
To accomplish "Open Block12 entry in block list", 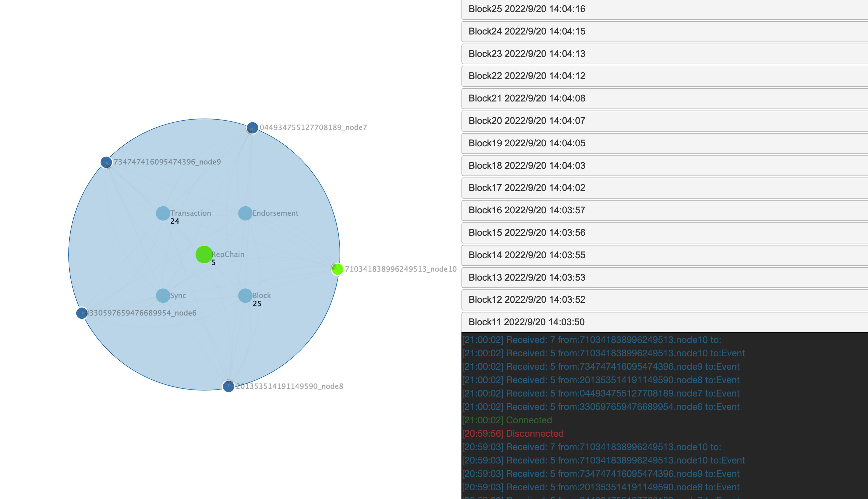I will coord(665,300).
